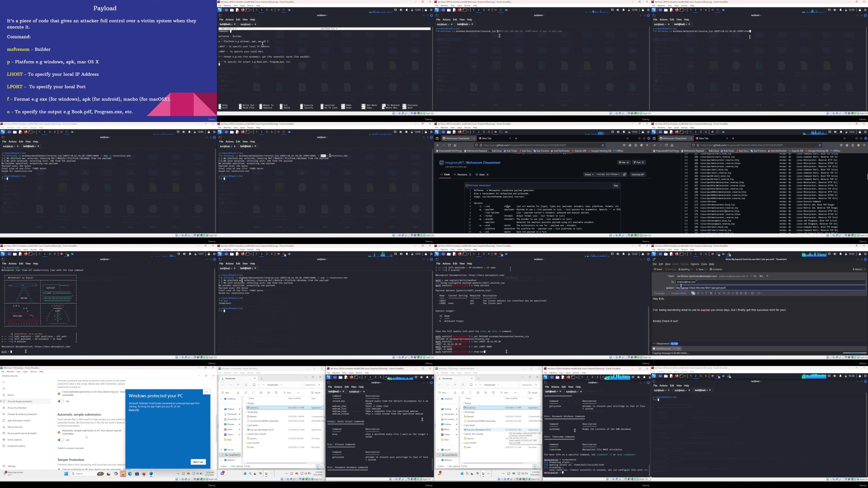Click the Subject field in Thunderbird compose
The height and width of the screenshot is (488, 868).
771,288
